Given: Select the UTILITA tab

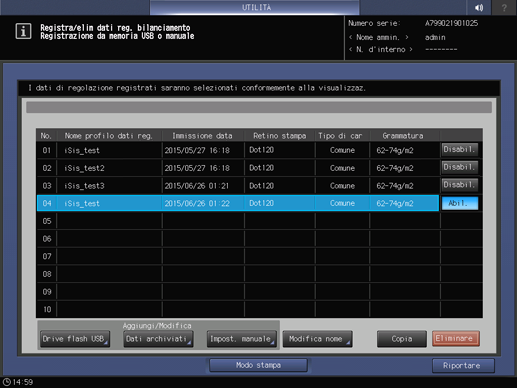Looking at the screenshot, I should point(255,7).
